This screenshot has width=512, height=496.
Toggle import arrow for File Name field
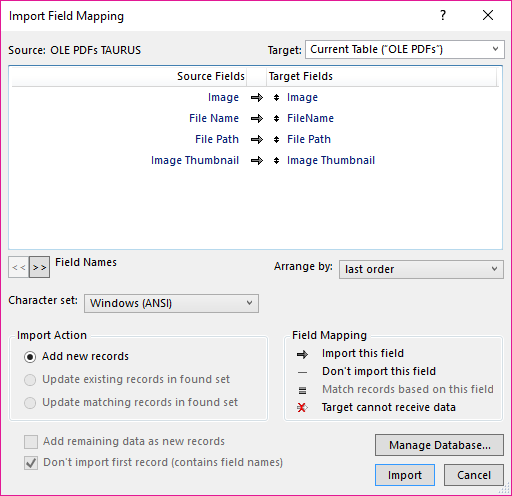click(x=257, y=119)
